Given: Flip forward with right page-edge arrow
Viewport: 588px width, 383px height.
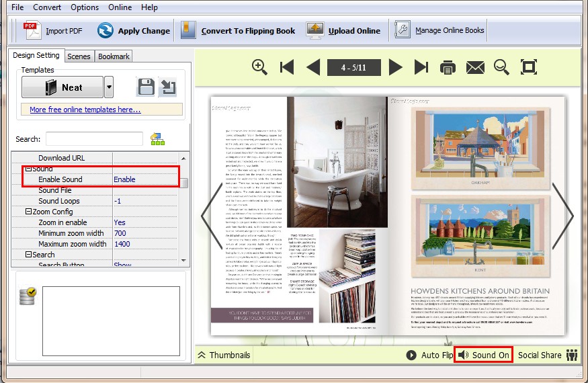Looking at the screenshot, I should pos(562,216).
